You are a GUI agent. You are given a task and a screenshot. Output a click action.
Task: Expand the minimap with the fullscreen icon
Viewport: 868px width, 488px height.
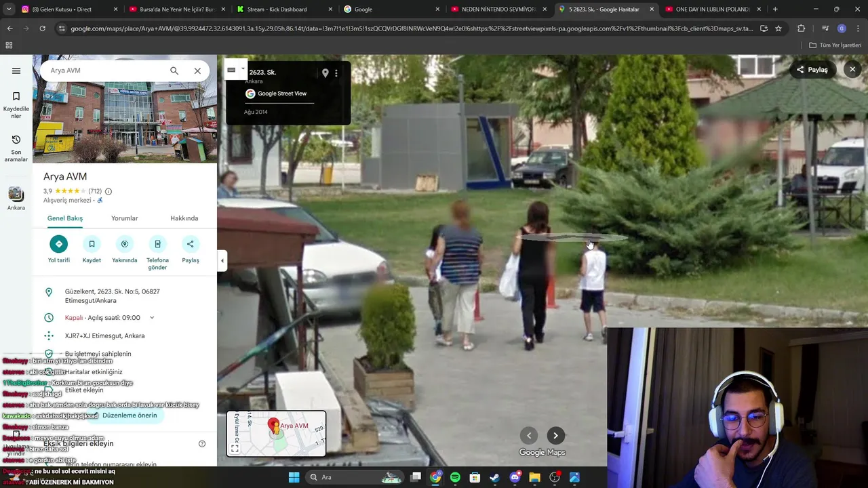[235, 448]
